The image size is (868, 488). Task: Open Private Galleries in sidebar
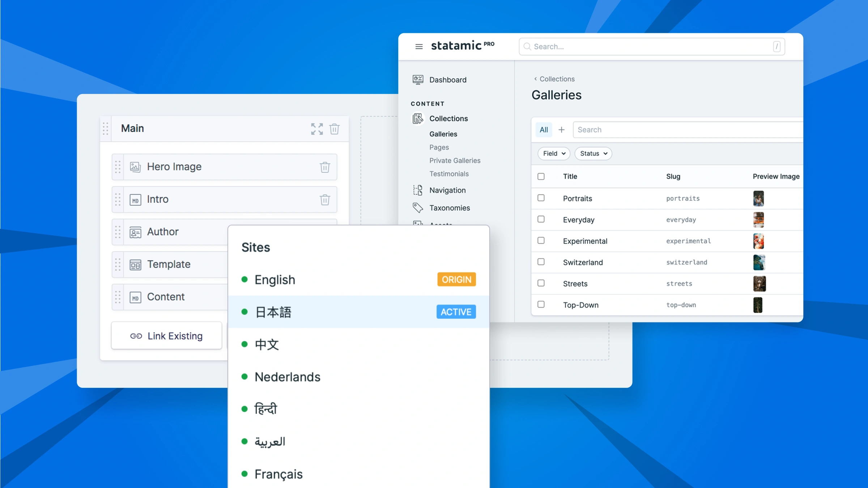455,160
